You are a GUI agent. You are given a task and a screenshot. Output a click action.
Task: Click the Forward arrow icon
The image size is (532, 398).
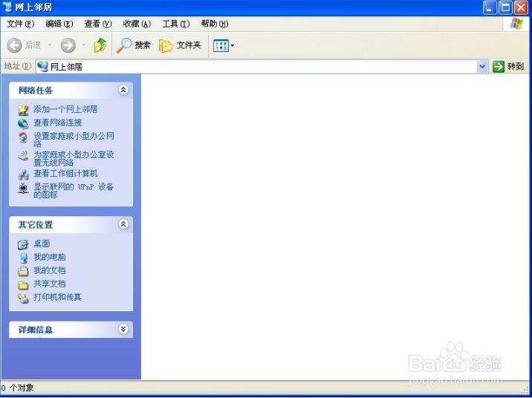pos(68,45)
